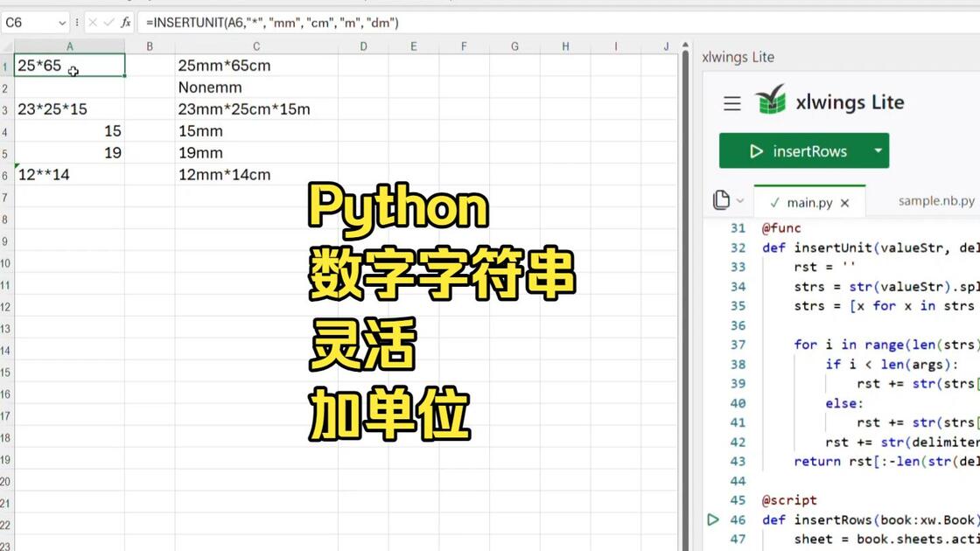Click the xlwings Lite logo icon
The width and height of the screenshot is (980, 551).
point(771,100)
